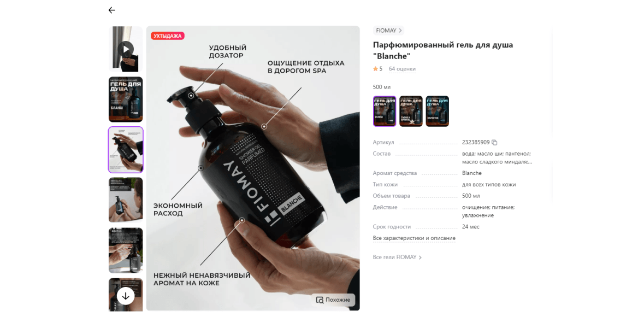Expand Все характеристики и описание

pos(414,238)
